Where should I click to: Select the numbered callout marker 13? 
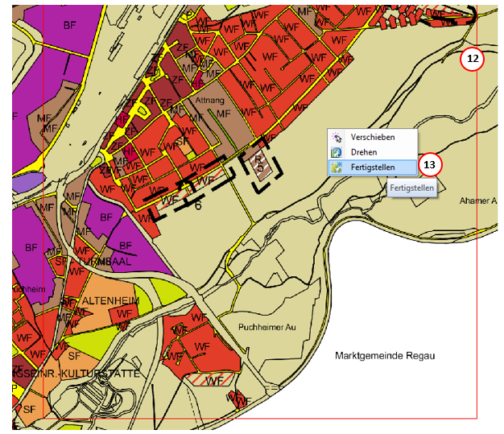[x=430, y=164]
